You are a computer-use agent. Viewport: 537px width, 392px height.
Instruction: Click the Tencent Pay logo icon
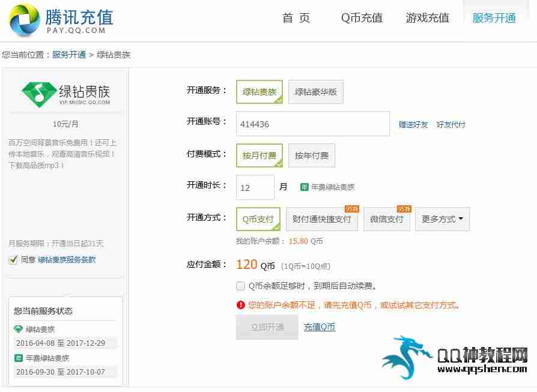tap(24, 20)
